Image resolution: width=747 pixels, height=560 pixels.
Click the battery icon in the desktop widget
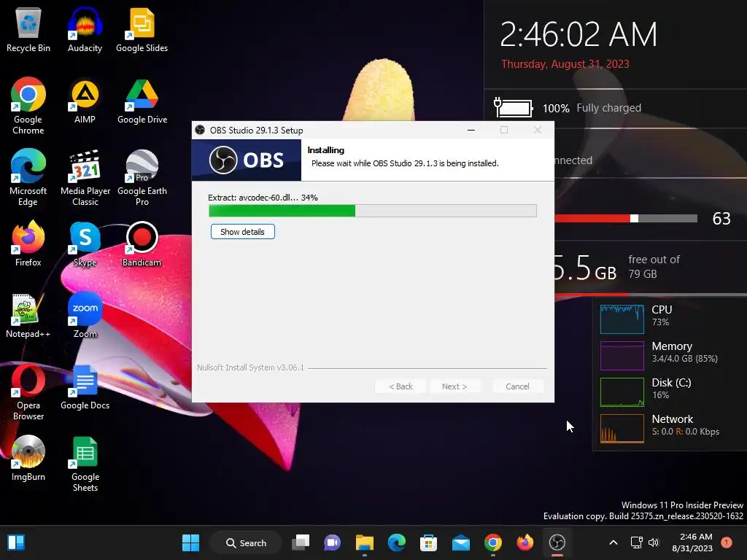[x=513, y=107]
